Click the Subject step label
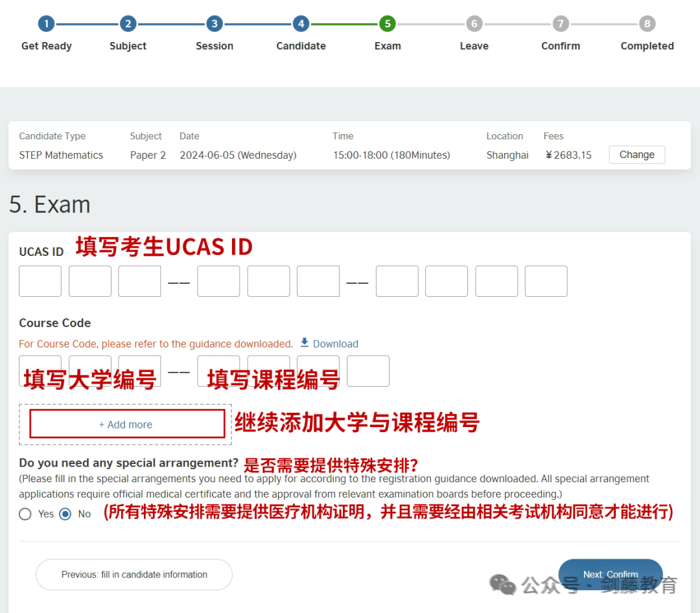This screenshot has width=700, height=613. tap(128, 46)
